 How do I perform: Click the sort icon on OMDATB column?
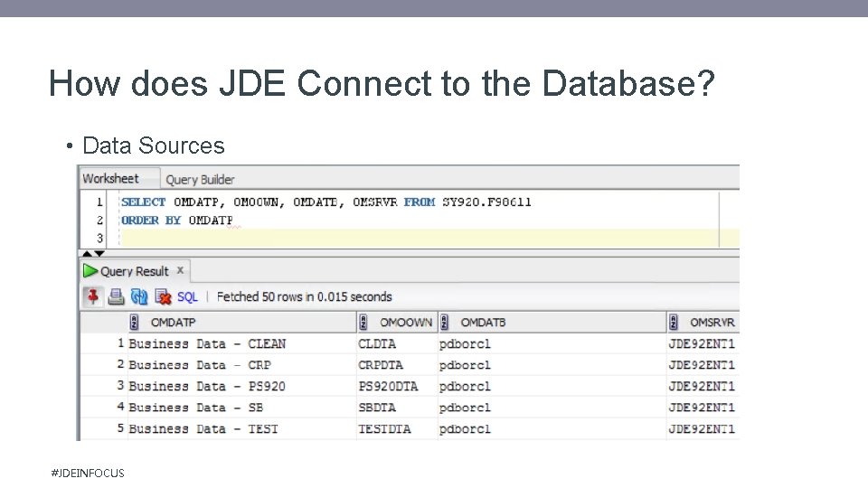[446, 323]
